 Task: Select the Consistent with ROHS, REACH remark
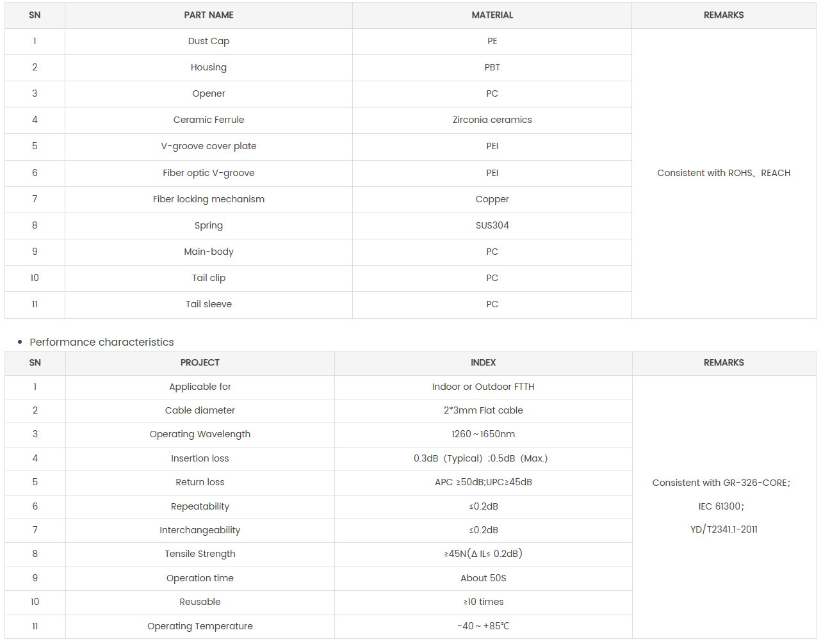(724, 173)
